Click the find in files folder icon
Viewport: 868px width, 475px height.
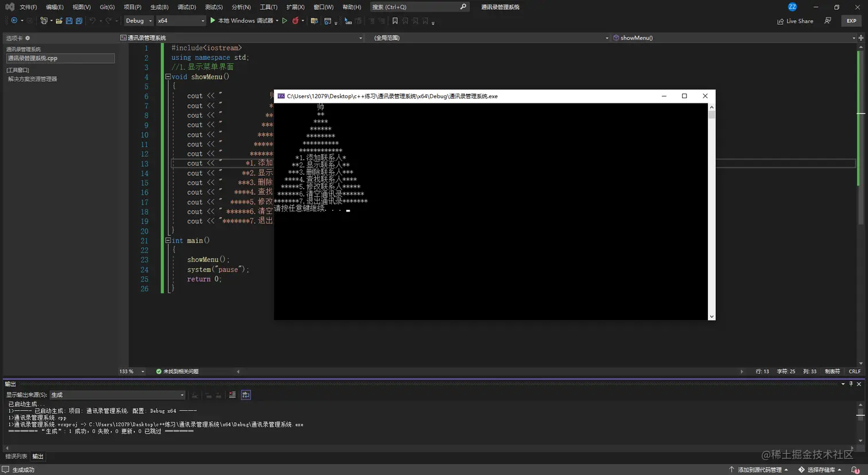(314, 21)
